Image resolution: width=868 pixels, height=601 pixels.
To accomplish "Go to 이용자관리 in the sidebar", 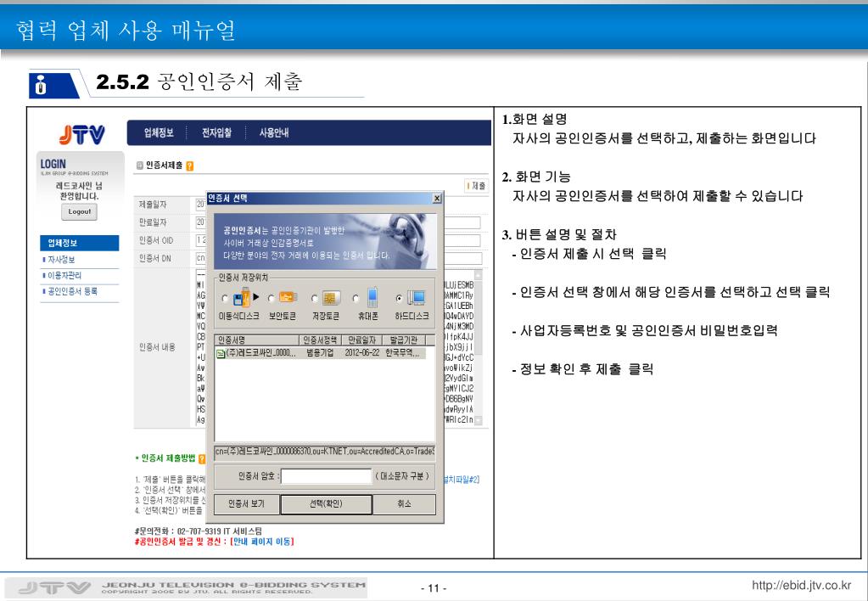I will [64, 275].
